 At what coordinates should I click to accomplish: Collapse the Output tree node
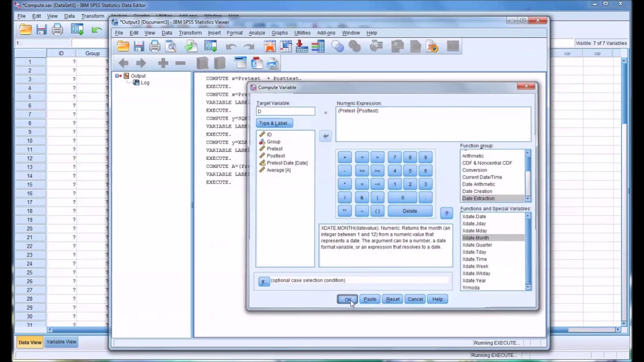117,76
